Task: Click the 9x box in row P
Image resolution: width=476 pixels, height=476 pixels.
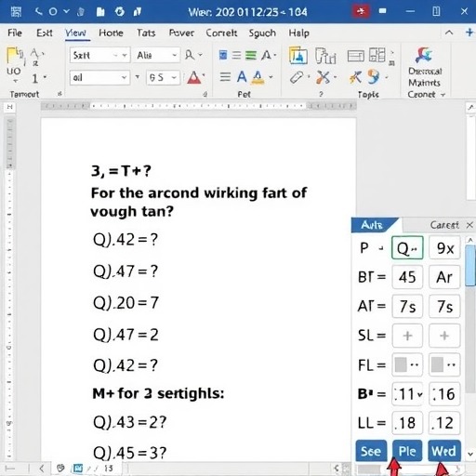Action: click(444, 248)
